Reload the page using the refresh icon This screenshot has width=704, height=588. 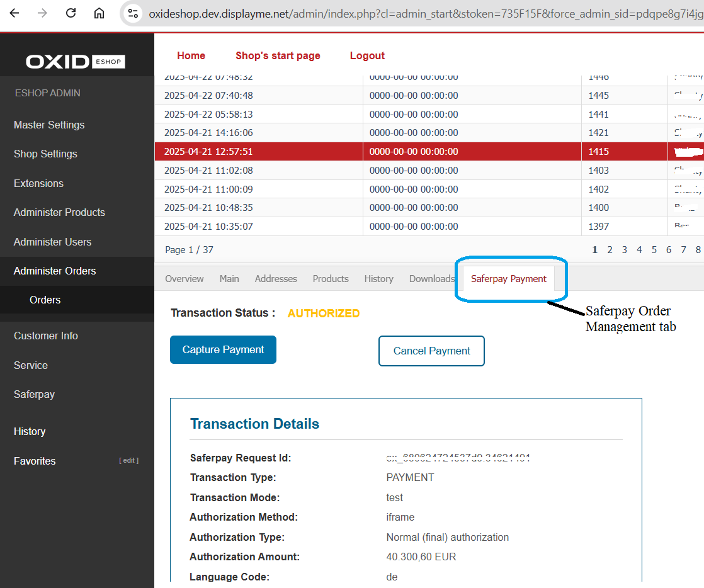70,12
